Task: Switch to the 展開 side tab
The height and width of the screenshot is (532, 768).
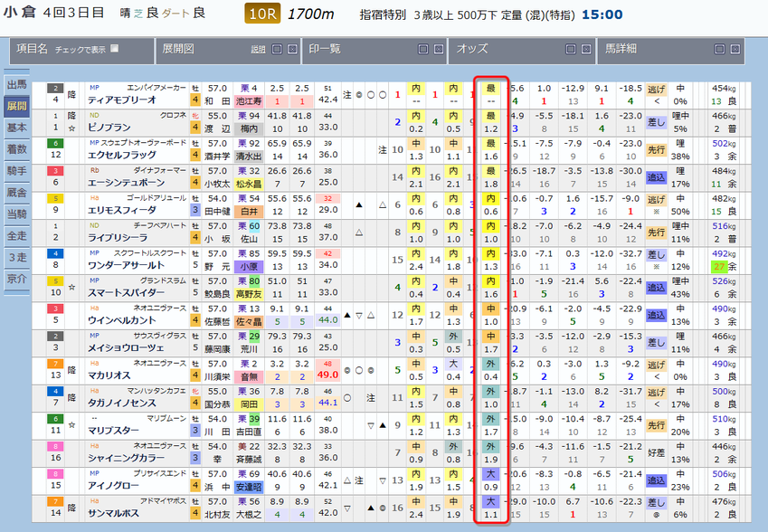Action: (x=16, y=106)
